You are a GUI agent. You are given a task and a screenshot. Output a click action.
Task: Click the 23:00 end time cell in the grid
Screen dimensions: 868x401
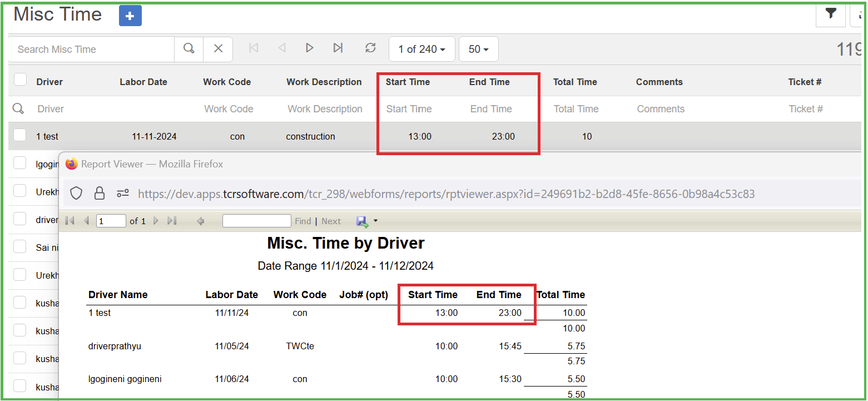[x=503, y=136]
